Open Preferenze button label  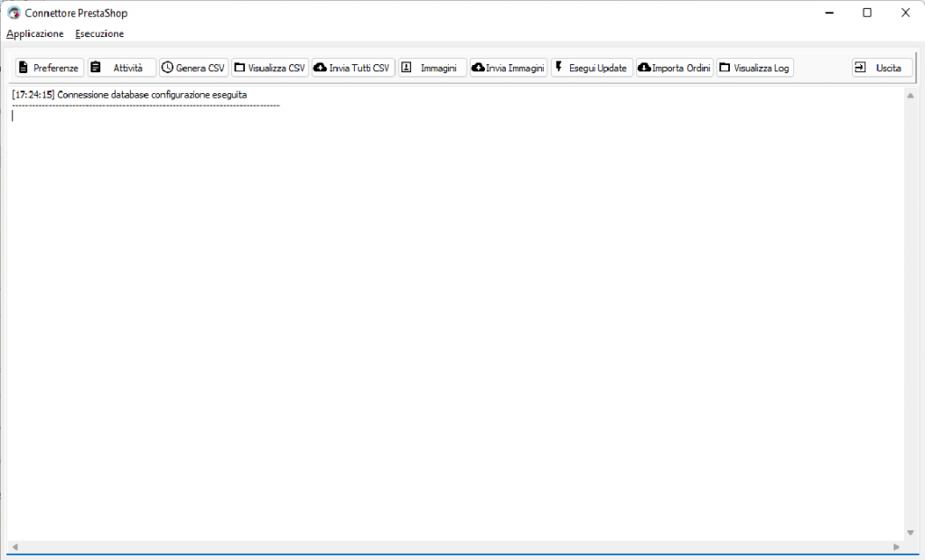(x=55, y=68)
